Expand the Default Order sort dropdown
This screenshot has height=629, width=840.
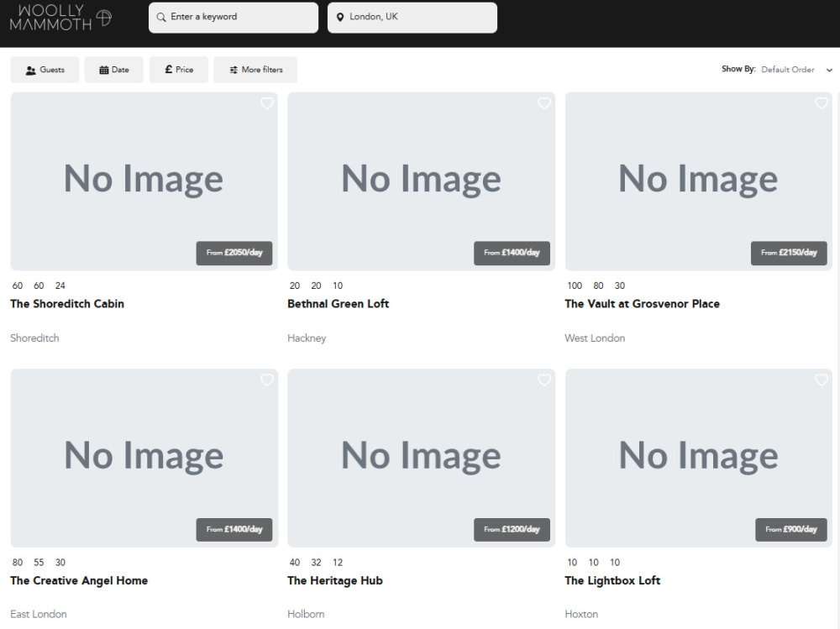point(796,70)
